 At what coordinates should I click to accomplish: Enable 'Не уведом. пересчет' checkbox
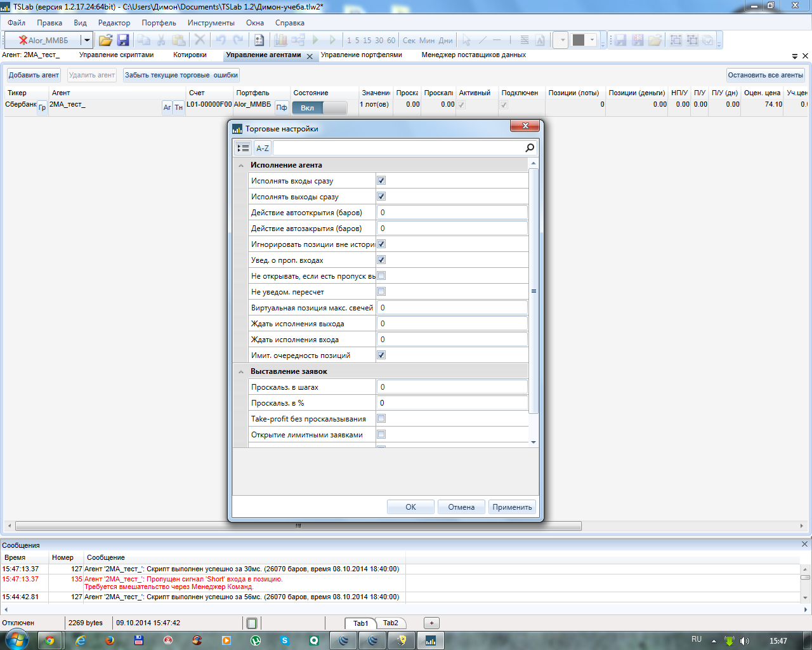(381, 292)
